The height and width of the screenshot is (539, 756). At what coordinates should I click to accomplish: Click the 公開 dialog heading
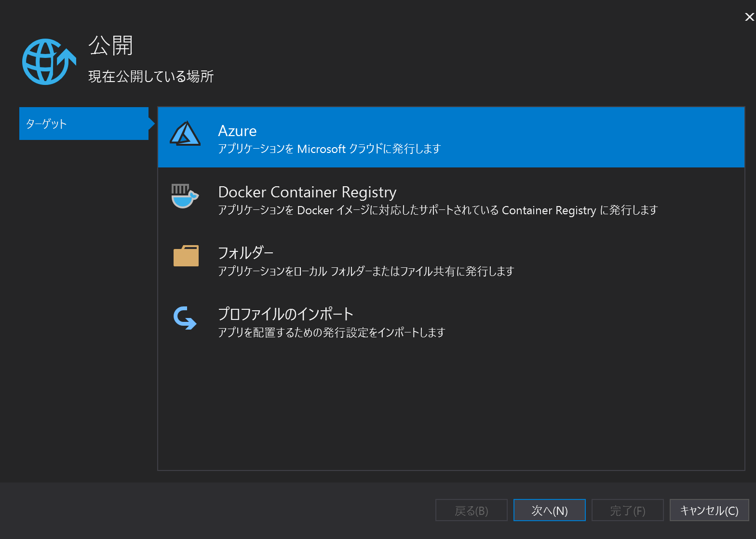click(x=111, y=46)
